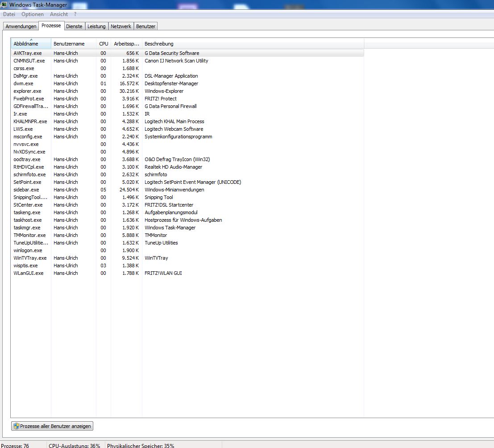Viewport: 494px width, 448px height.
Task: Click the Task-Manager title bar icon
Action: tap(4, 4)
